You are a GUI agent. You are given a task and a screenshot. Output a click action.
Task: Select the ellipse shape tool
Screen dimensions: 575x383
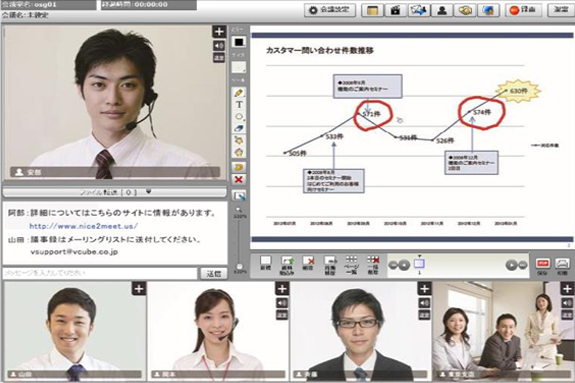pyautogui.click(x=239, y=117)
